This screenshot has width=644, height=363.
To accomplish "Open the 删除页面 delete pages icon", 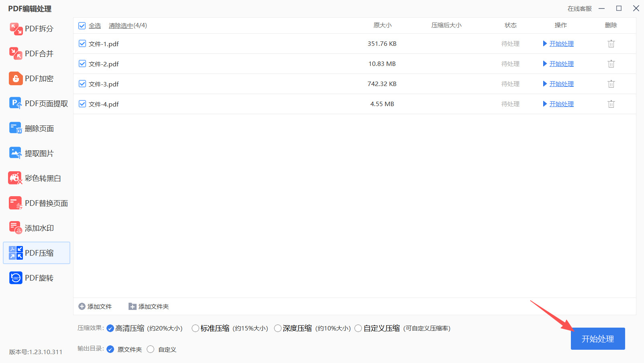I will (16, 129).
